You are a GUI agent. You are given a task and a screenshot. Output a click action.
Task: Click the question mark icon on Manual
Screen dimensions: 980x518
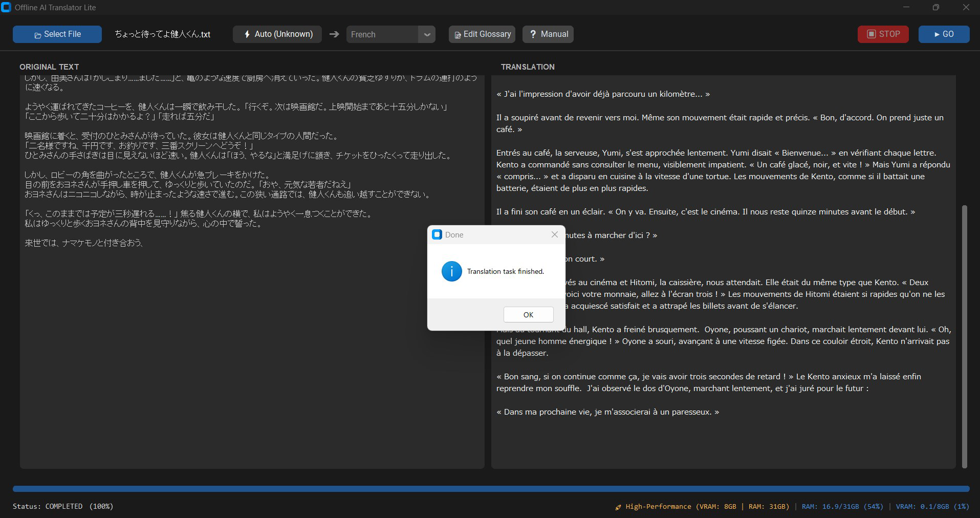click(534, 34)
